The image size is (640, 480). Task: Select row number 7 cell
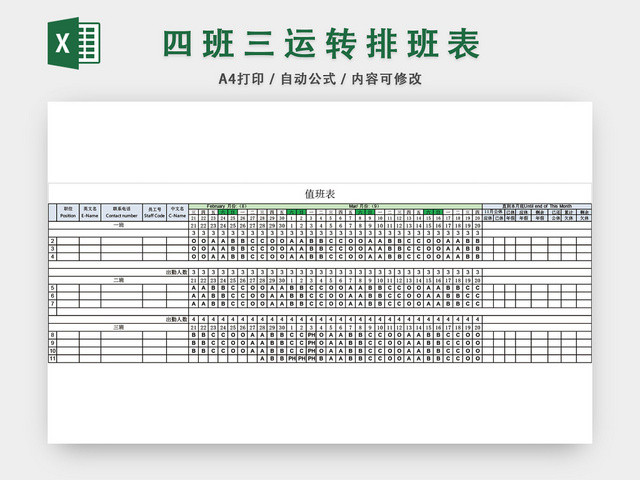point(52,304)
